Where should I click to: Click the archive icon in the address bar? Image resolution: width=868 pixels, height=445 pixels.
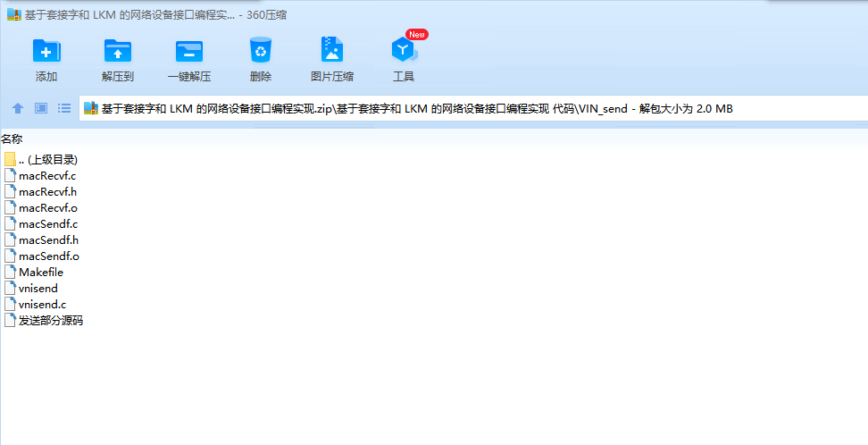tap(91, 109)
